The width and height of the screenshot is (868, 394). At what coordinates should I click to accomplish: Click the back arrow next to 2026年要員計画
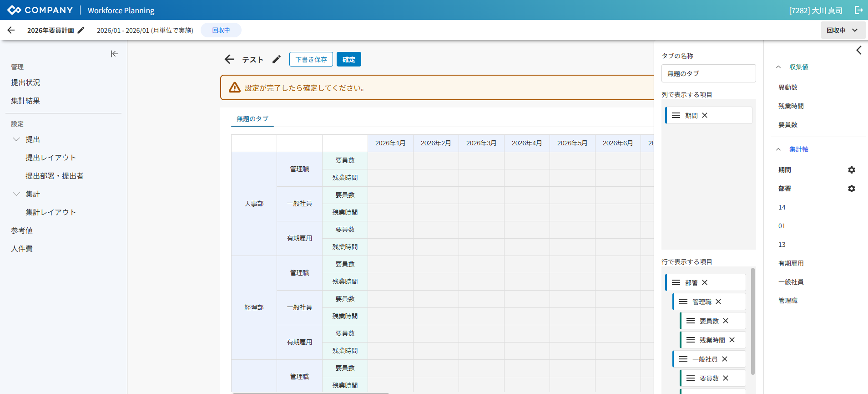pos(11,30)
